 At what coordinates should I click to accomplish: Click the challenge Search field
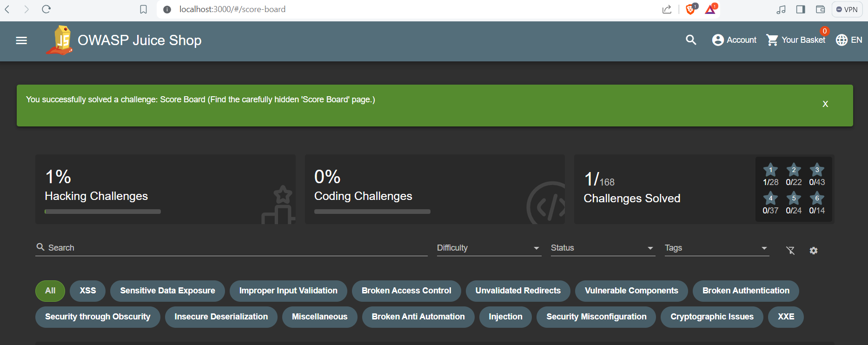[x=232, y=248]
